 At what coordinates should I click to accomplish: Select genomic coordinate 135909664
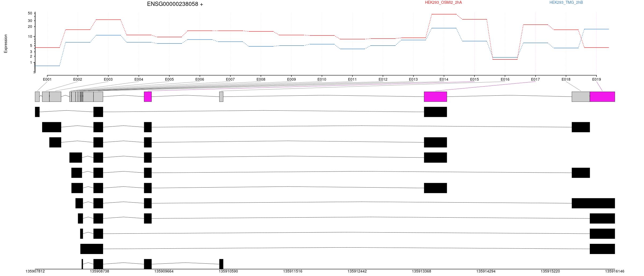[x=164, y=271]
